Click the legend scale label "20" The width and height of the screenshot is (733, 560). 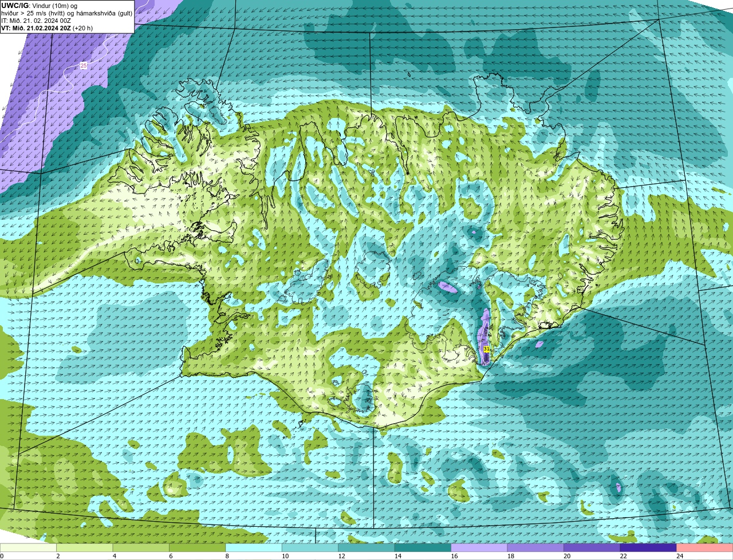(x=567, y=556)
